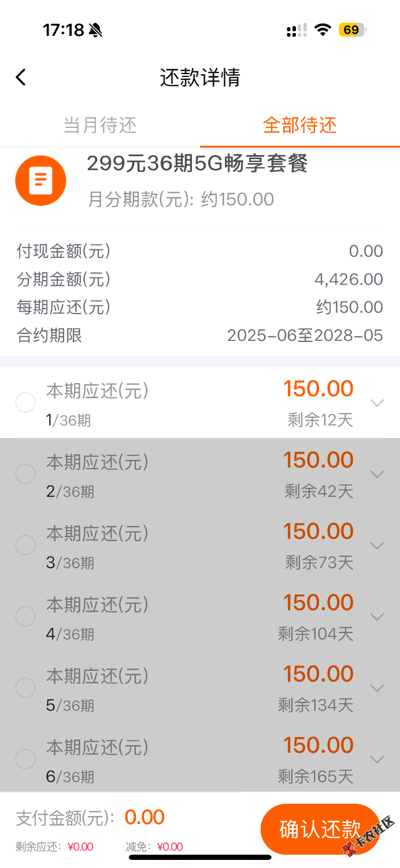Tap the 299元36期5G畅享套餐 title
This screenshot has height=868, width=400.
click(197, 164)
